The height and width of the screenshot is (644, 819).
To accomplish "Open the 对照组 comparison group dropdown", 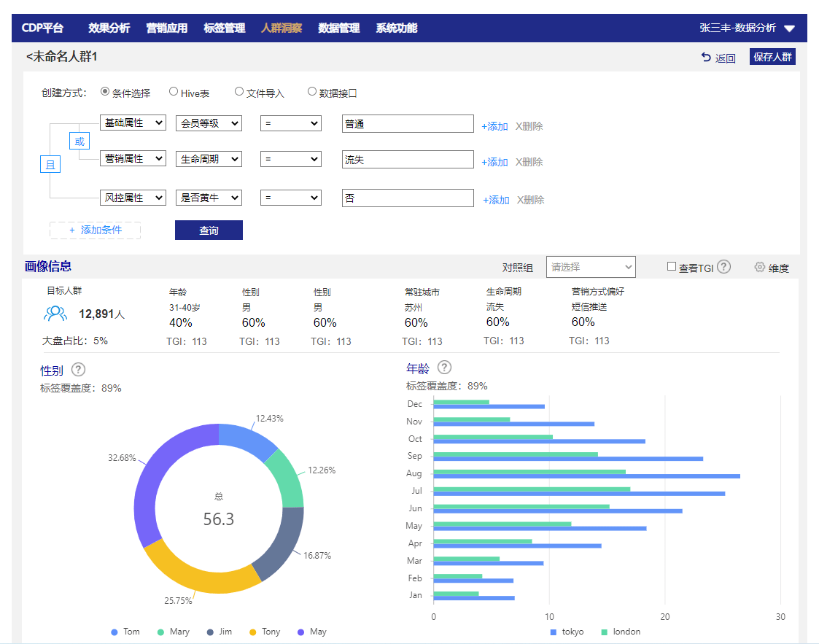I will pyautogui.click(x=591, y=267).
